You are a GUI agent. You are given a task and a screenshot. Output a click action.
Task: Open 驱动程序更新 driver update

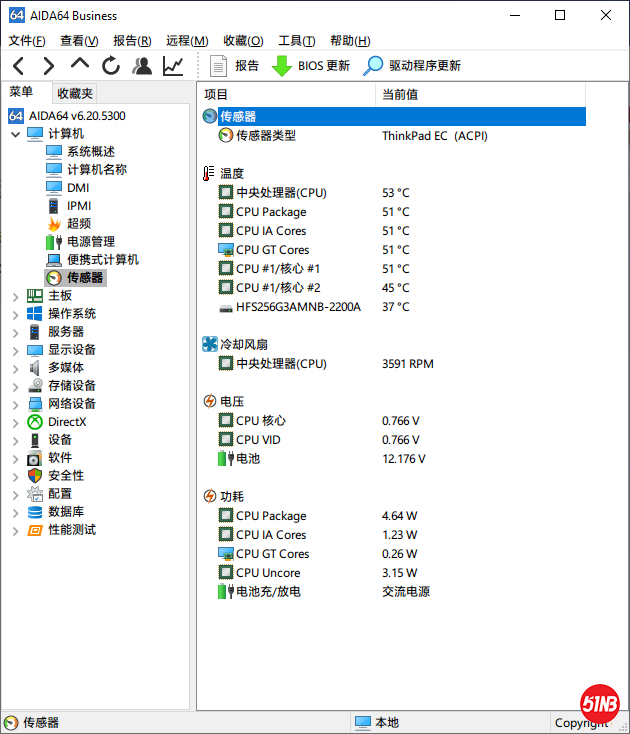pyautogui.click(x=412, y=66)
